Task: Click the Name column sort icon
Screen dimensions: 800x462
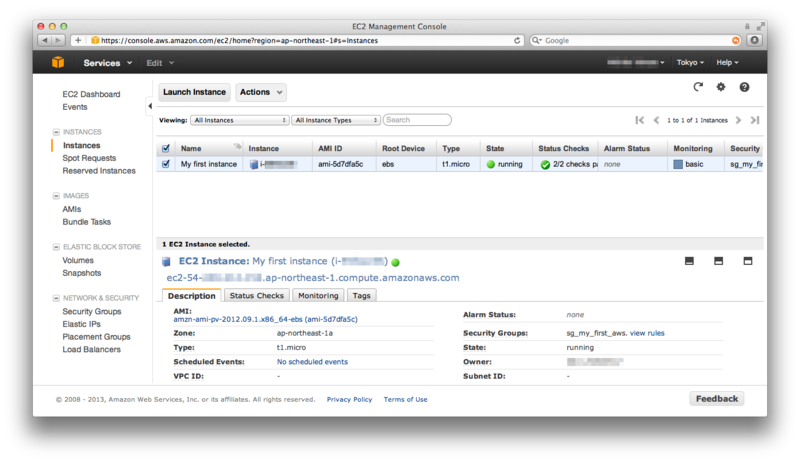Action: pyautogui.click(x=237, y=147)
